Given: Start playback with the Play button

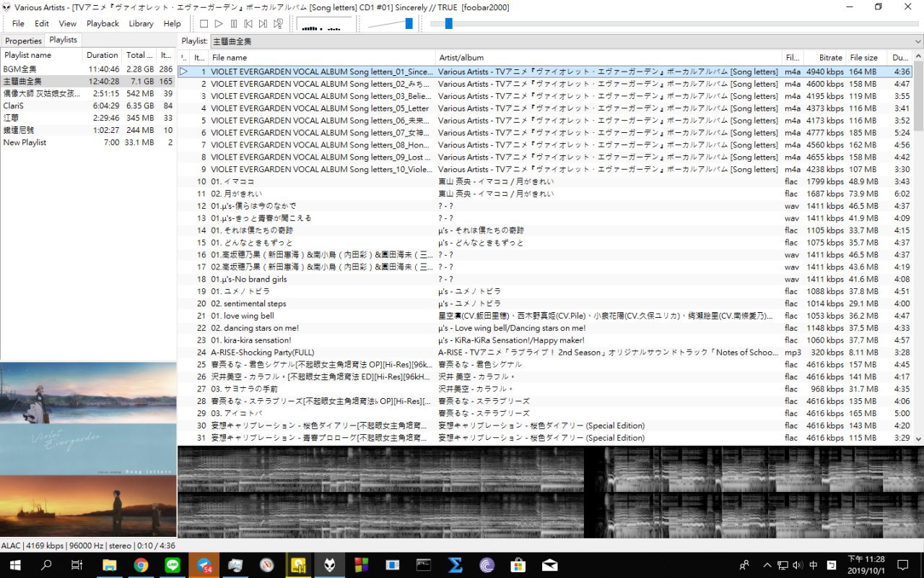Looking at the screenshot, I should coord(219,24).
